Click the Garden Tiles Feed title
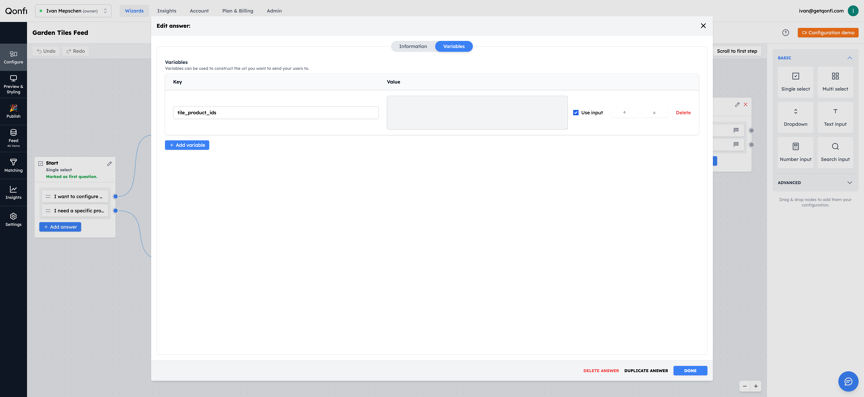864x397 pixels. pos(60,33)
